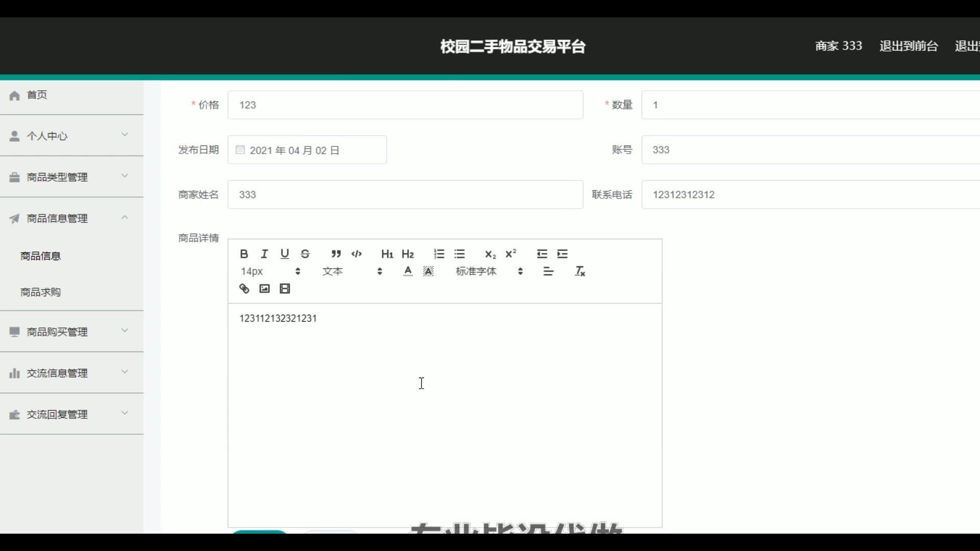Apply strikethrough formatting
The height and width of the screenshot is (551, 980).
click(305, 254)
